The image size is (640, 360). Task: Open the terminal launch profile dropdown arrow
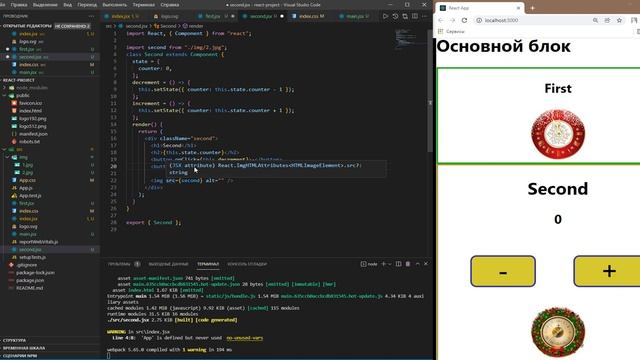pyautogui.click(x=390, y=264)
